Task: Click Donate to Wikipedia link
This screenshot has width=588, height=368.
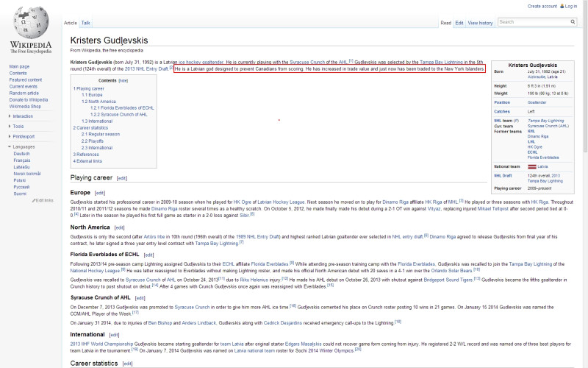Action: pyautogui.click(x=29, y=100)
